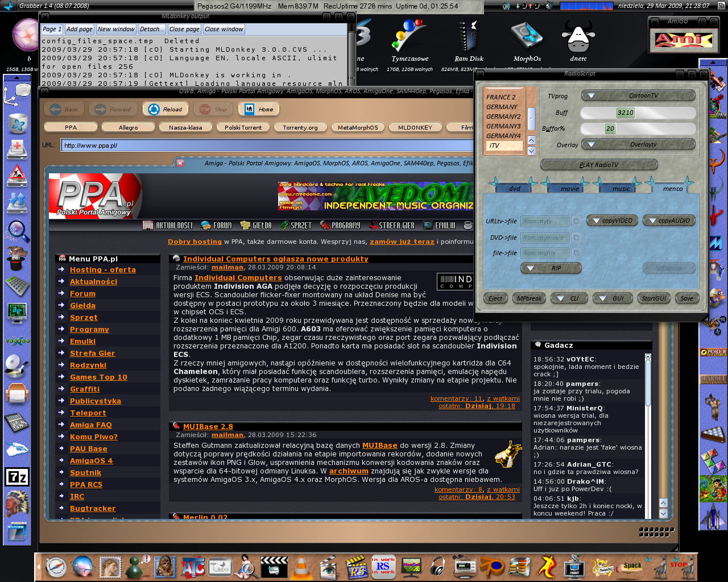Click the channel list scroll-up arrow
This screenshot has width=728, height=582.
pyautogui.click(x=531, y=140)
